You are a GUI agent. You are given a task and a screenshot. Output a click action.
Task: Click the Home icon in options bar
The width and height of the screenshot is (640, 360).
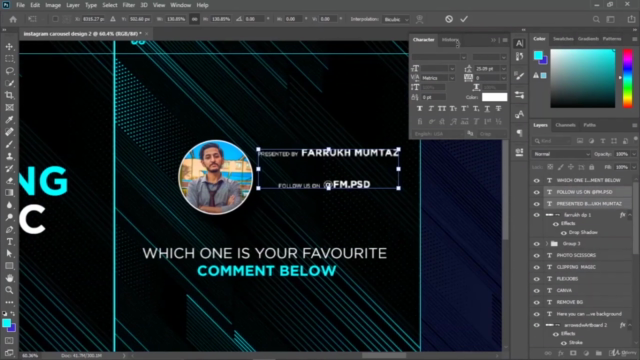coord(13,19)
